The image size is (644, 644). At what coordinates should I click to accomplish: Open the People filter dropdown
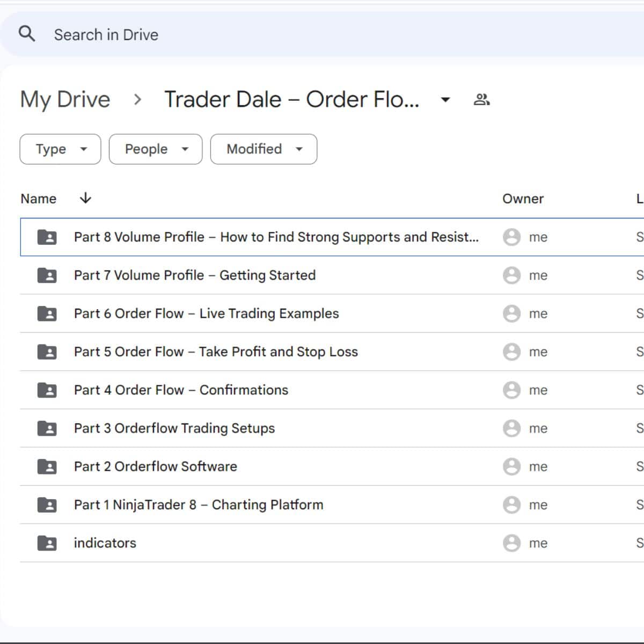(x=155, y=149)
